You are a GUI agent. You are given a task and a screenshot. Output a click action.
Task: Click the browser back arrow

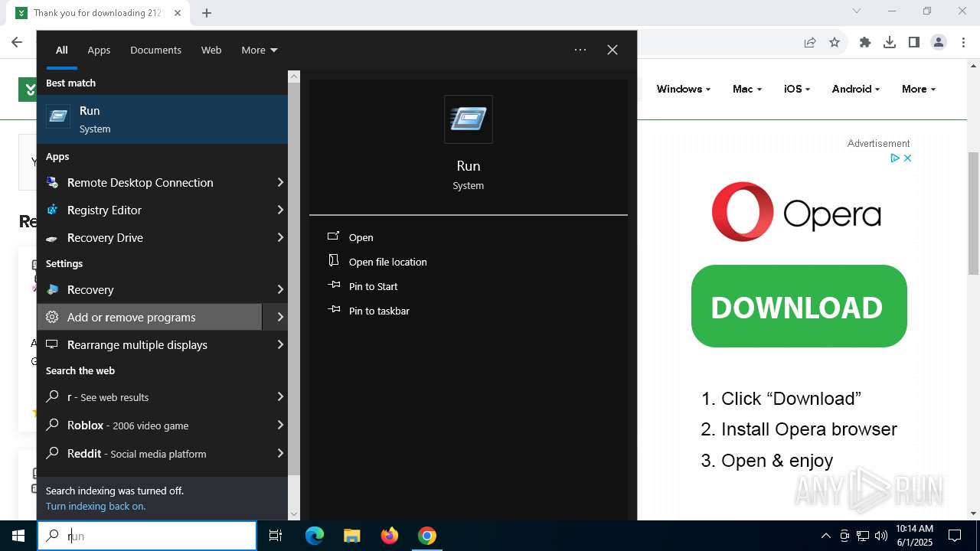pyautogui.click(x=17, y=42)
